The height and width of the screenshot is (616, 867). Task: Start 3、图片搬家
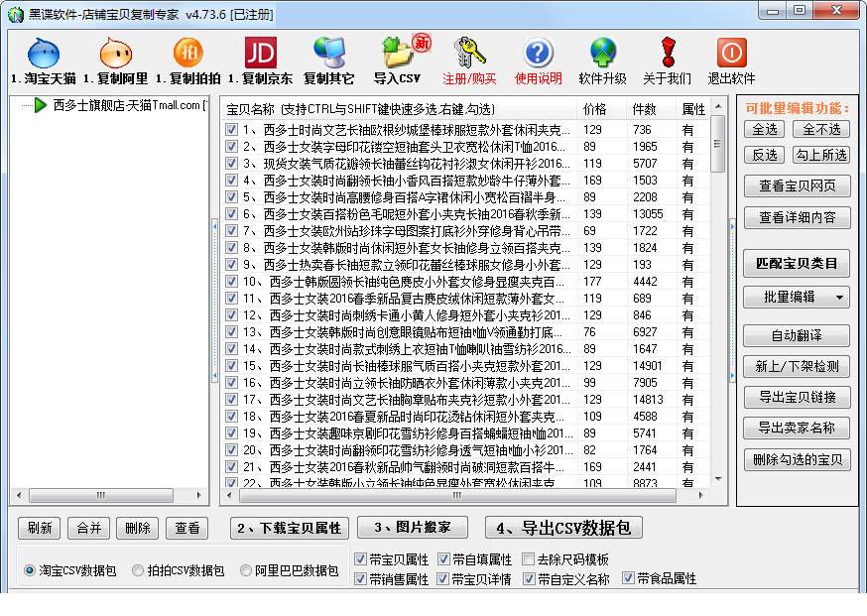click(413, 527)
